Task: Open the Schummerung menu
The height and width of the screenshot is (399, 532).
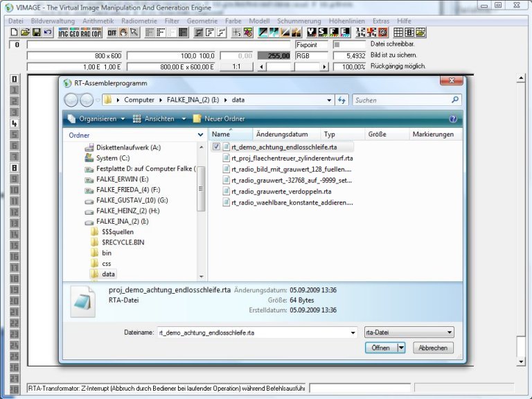Action: tap(299, 21)
